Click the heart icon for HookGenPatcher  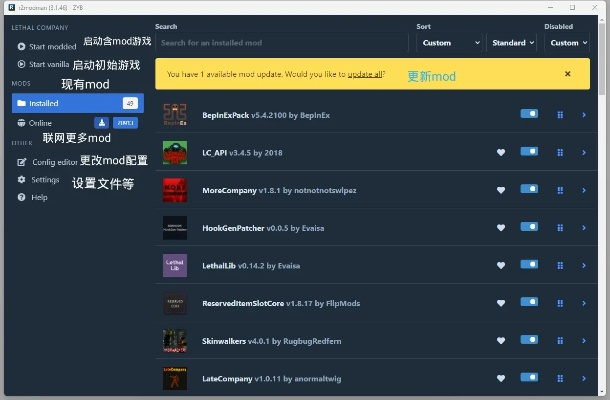(501, 228)
